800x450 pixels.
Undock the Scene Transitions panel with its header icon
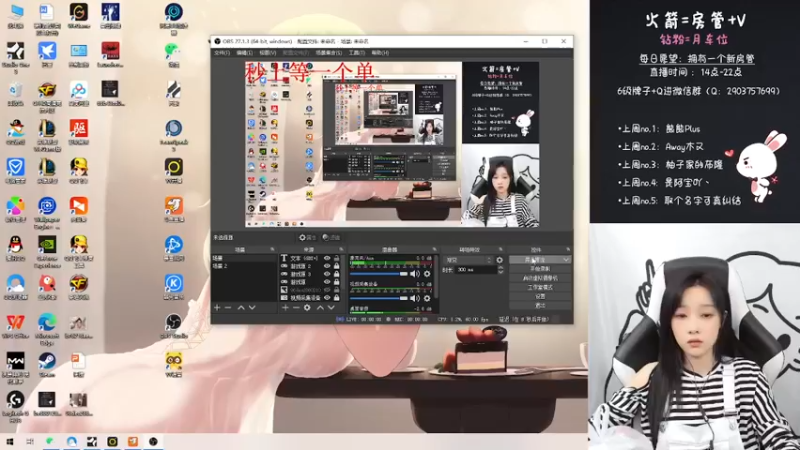(x=501, y=249)
